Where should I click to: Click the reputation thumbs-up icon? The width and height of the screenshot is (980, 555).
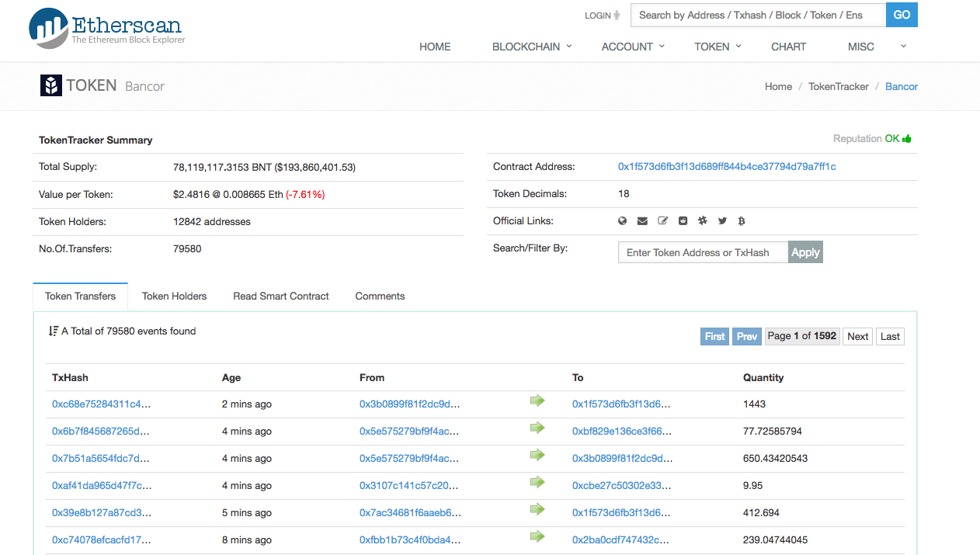(907, 139)
